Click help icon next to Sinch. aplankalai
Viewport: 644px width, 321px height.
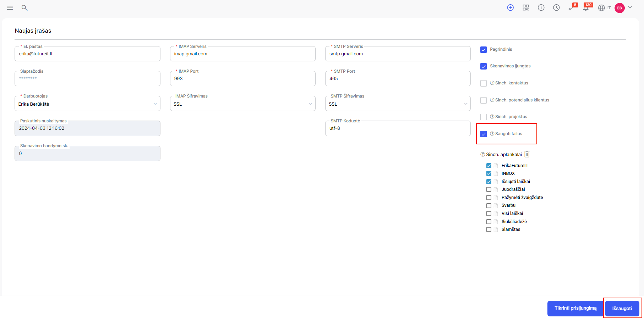pos(482,155)
